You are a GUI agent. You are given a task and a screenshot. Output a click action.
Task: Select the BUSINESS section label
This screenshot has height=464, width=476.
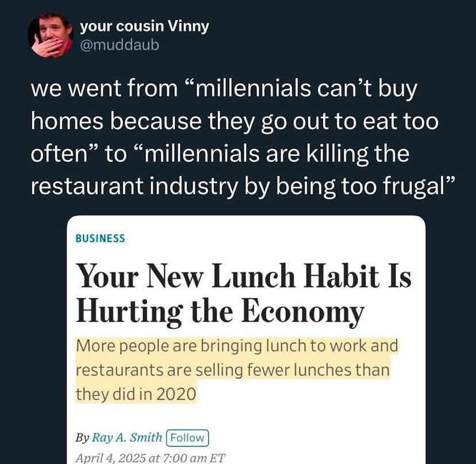click(x=100, y=239)
